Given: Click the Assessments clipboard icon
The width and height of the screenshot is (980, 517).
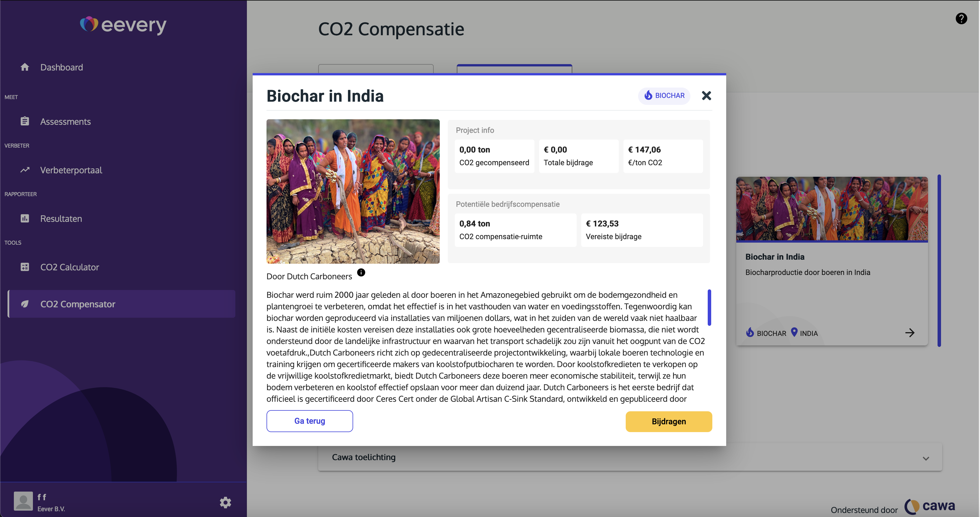Looking at the screenshot, I should [x=25, y=121].
